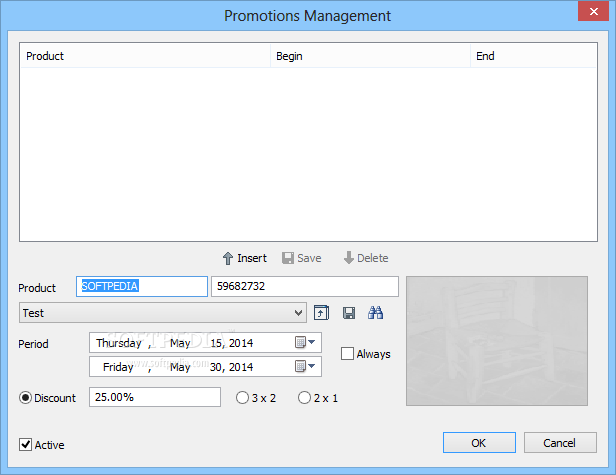Click the Delete arrow icon button
The height and width of the screenshot is (475, 616).
point(365,258)
